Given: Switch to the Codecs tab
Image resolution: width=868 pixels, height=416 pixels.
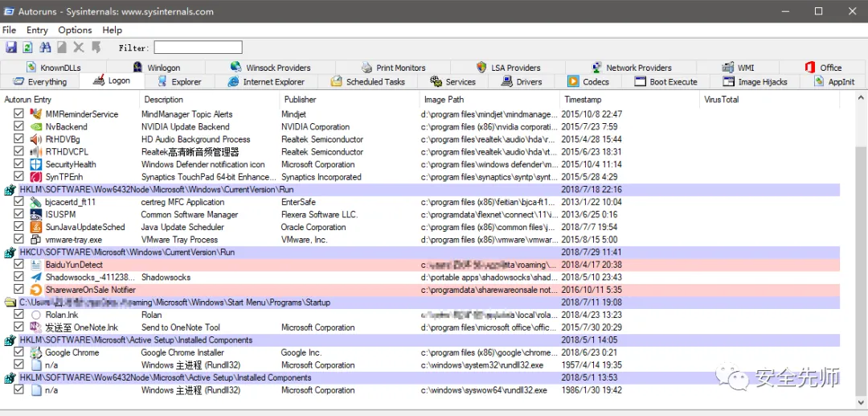Looking at the screenshot, I should tap(589, 82).
